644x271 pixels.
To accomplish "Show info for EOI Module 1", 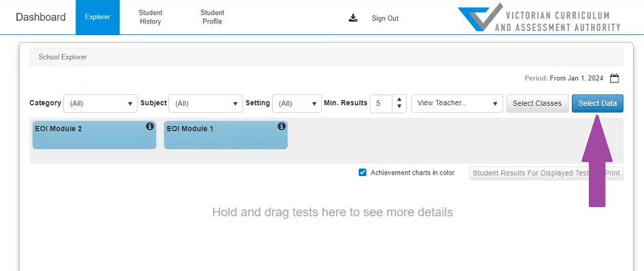I will pos(281,127).
